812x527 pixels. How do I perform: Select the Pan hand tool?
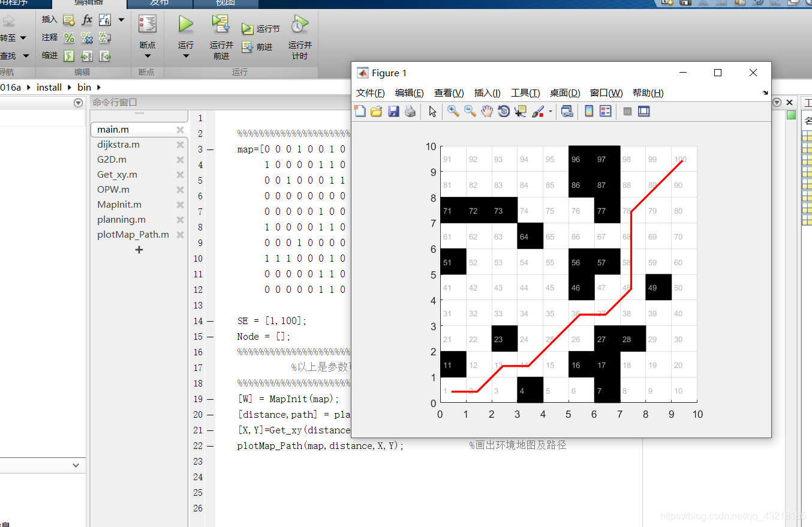pos(487,111)
